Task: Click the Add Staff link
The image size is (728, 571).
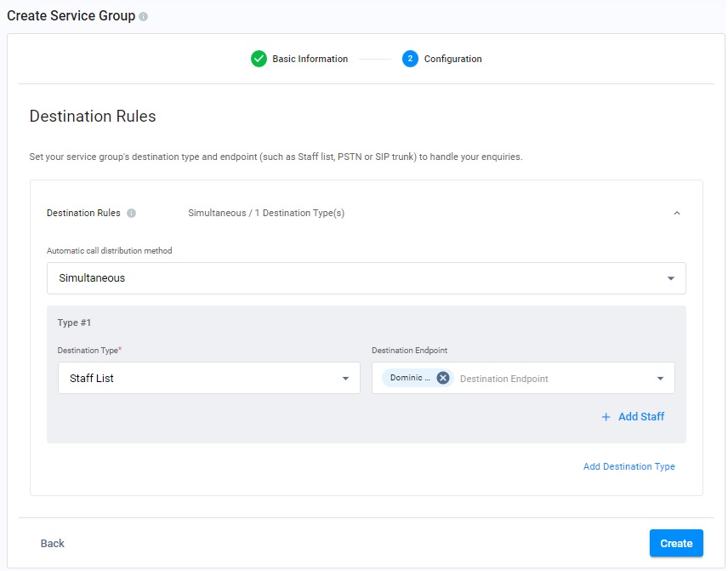Action: tap(640, 417)
